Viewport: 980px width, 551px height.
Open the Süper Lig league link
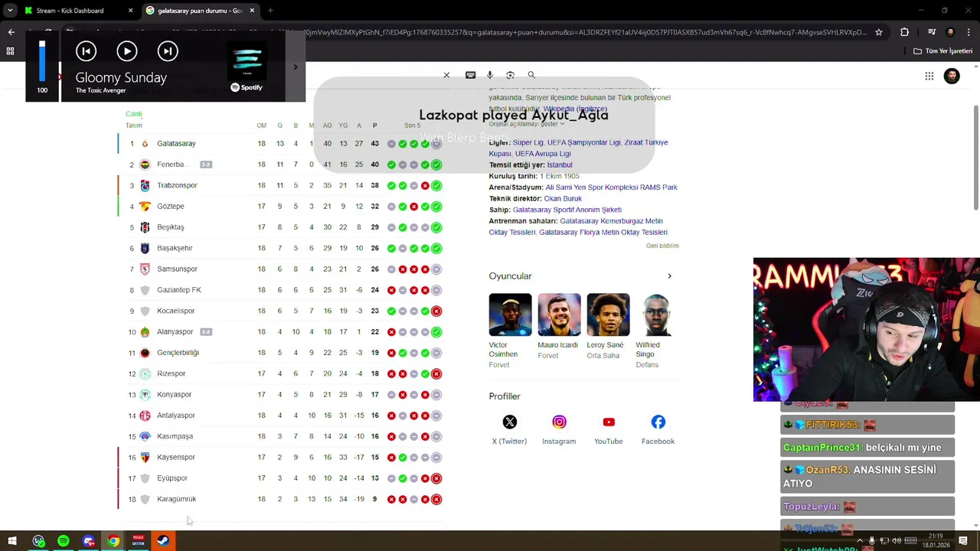click(528, 142)
